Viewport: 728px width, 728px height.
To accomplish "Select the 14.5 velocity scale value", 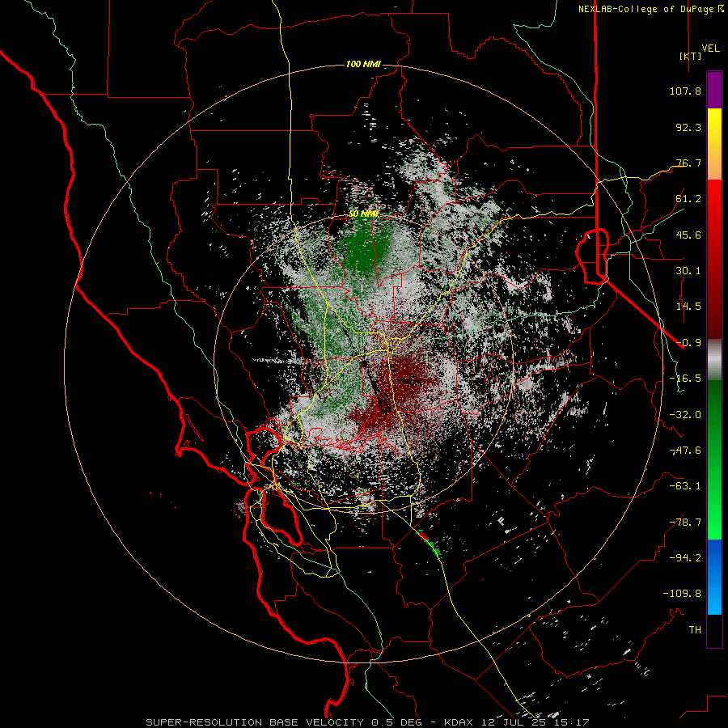I will (x=688, y=307).
